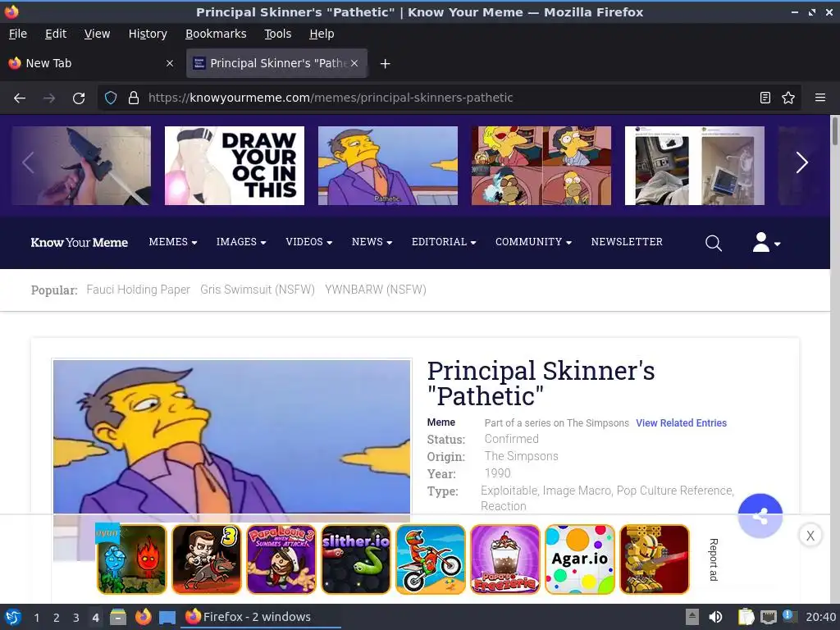Image resolution: width=840 pixels, height=630 pixels.
Task: Click the blue floating share button
Action: [760, 516]
